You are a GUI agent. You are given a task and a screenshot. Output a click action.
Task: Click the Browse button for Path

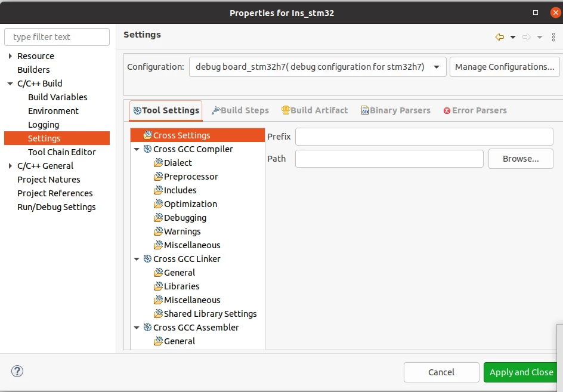(521, 159)
